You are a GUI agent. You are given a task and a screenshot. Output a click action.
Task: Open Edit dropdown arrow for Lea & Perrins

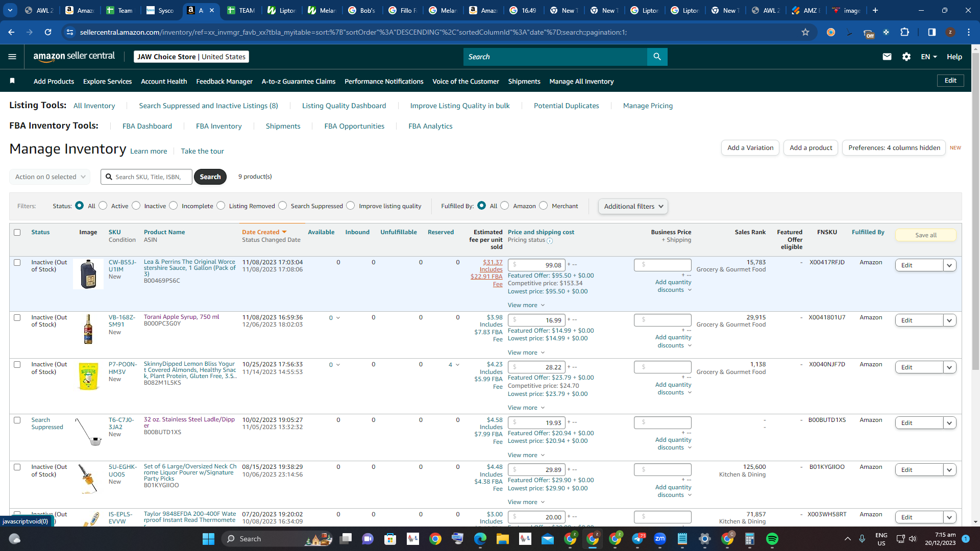[x=949, y=265]
